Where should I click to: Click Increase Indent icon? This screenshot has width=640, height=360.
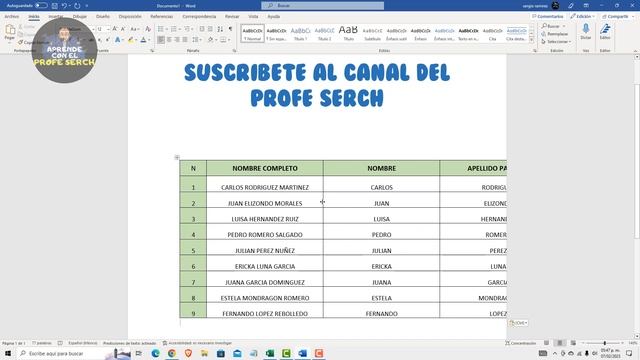210,29
